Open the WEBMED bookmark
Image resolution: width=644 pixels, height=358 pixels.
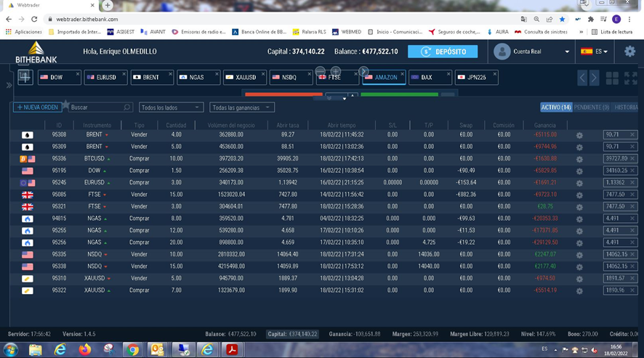[x=347, y=32]
